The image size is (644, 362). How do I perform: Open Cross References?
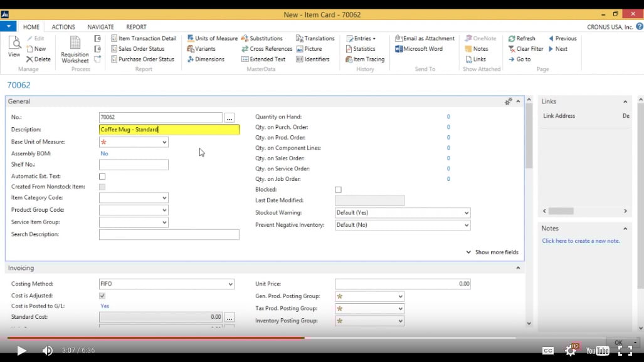coord(267,48)
